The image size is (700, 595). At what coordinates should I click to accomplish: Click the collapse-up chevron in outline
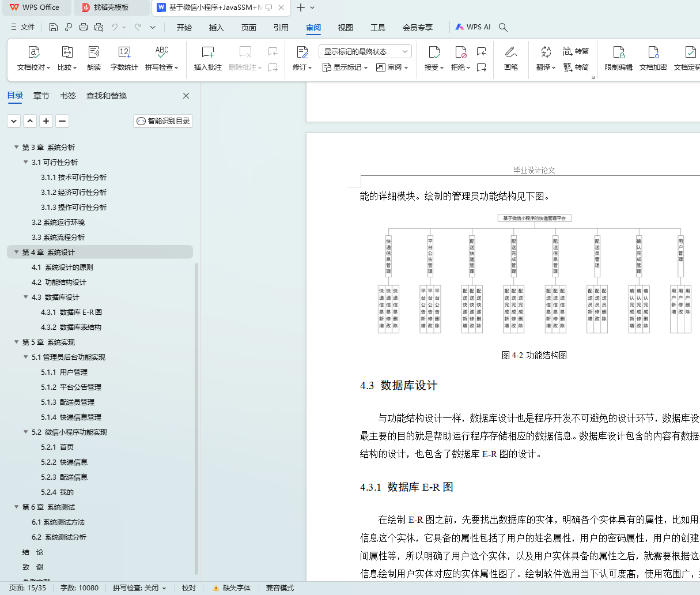click(30, 121)
